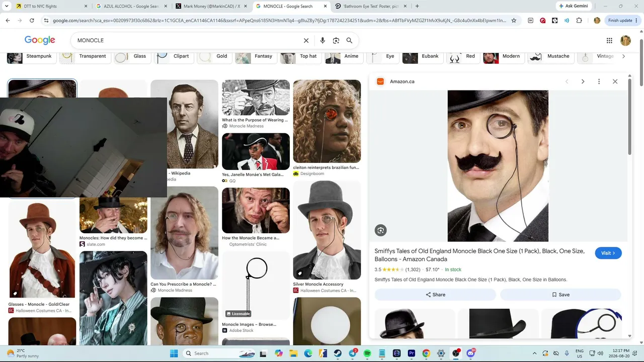This screenshot has width=644, height=362.
Task: Switch to the DTT to NYC flights tab
Action: click(x=50, y=6)
